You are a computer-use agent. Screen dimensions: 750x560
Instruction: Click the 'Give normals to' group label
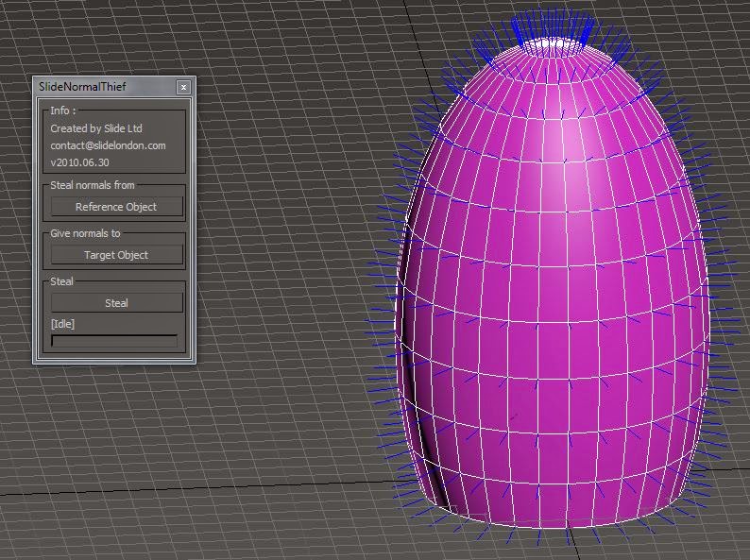point(85,233)
